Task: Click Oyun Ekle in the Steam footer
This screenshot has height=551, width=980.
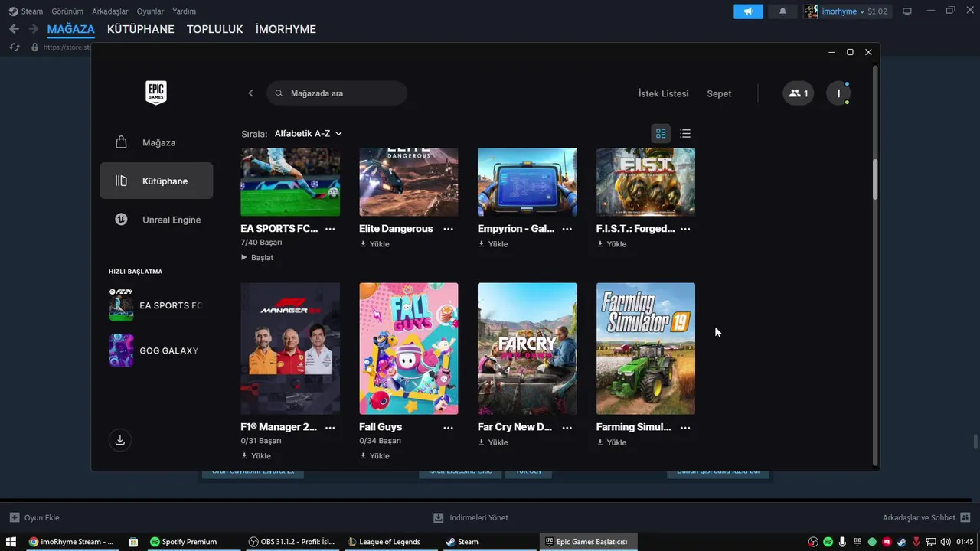Action: coord(34,517)
